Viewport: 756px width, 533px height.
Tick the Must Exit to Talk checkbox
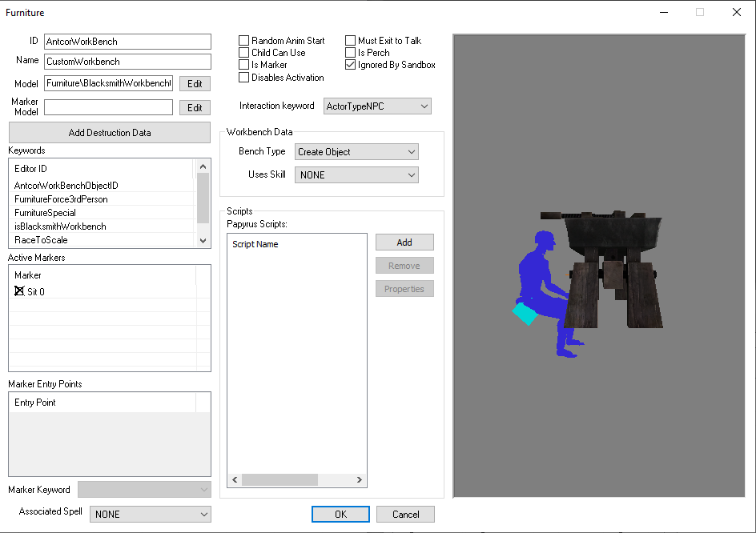351,41
